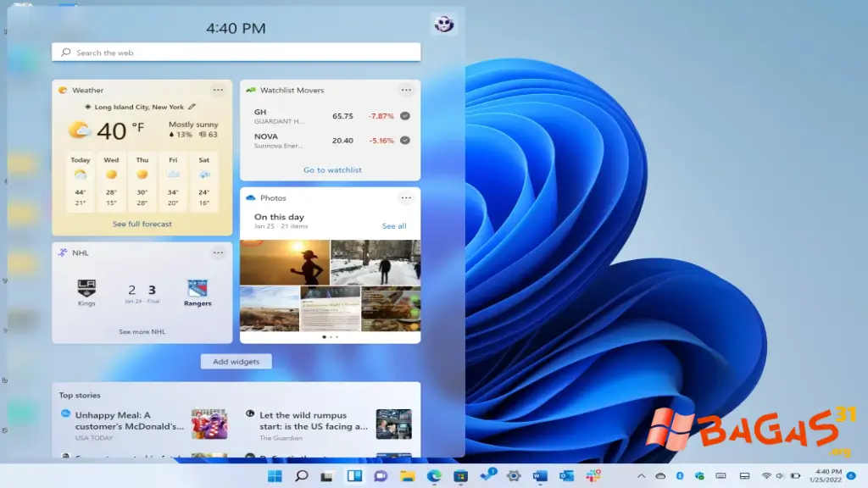Open the Weather widget title
Image resolution: width=868 pixels, height=488 pixels.
87,90
